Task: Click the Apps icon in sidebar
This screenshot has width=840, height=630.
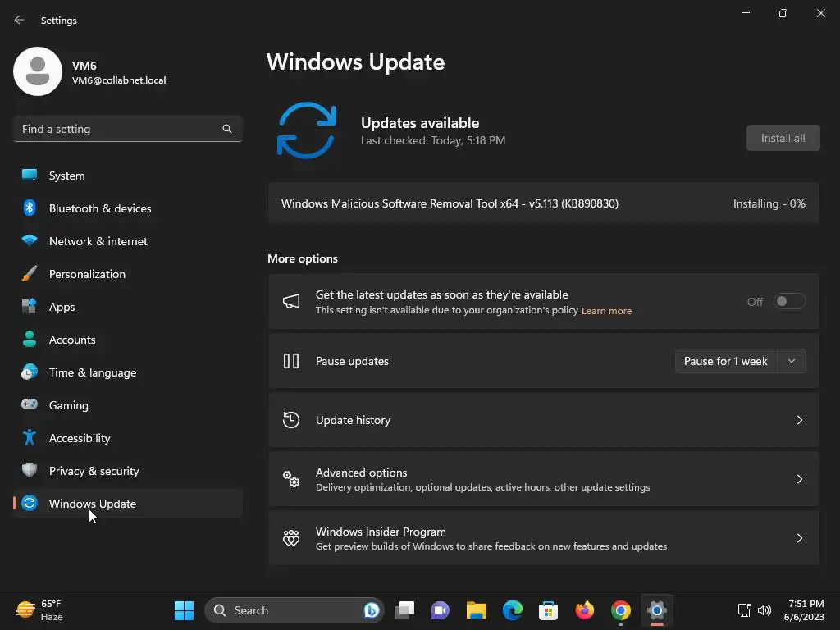Action: 30,306
